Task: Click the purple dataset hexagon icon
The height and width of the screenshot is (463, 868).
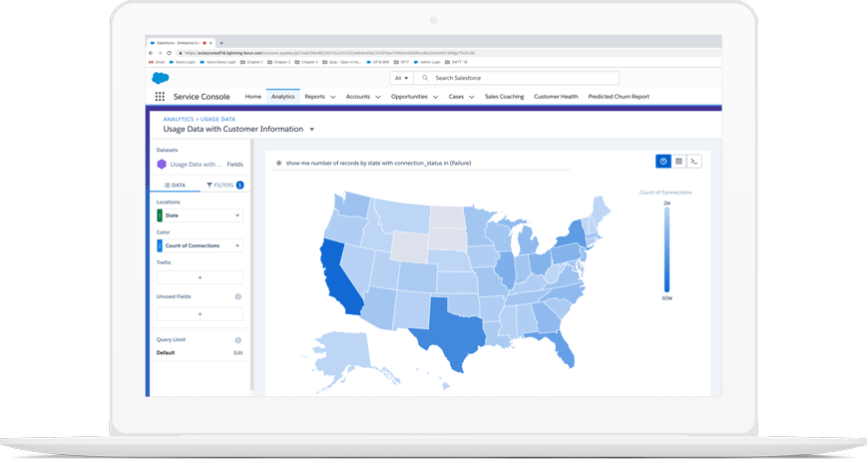Action: [162, 164]
